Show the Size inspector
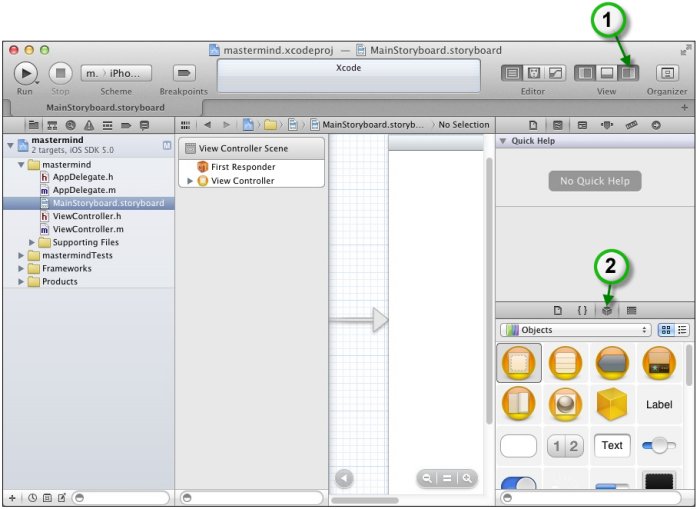Image resolution: width=700 pixels, height=509 pixels. [x=631, y=125]
